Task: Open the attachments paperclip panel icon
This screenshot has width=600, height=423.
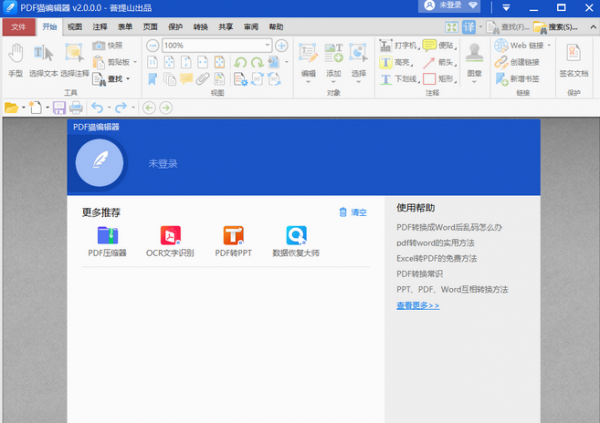Action: tap(202, 79)
